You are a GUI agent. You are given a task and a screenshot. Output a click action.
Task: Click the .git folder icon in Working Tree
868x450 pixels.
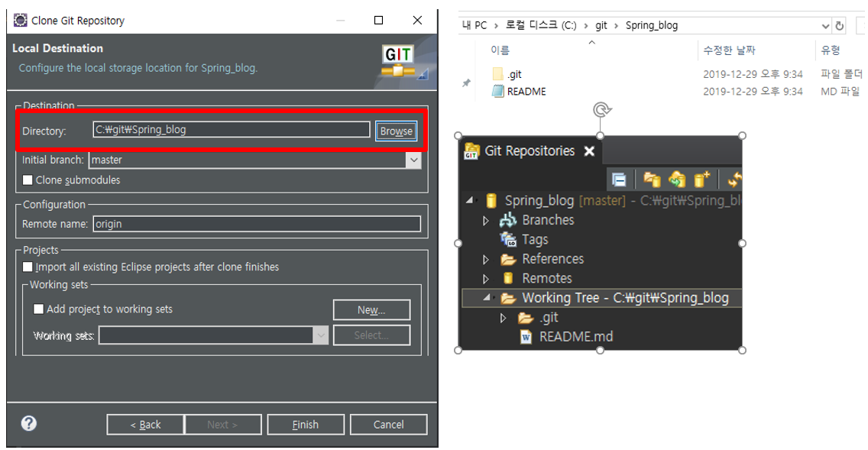526,319
